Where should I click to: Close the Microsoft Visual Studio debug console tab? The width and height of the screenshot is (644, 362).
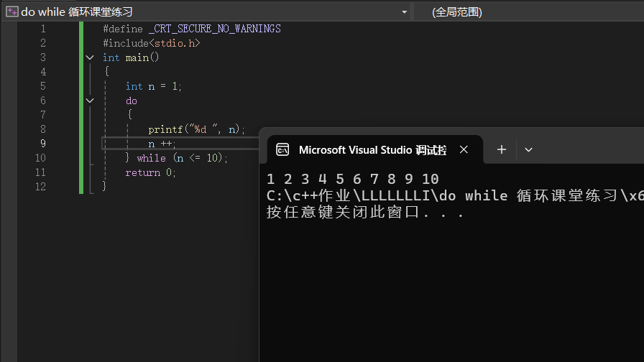tap(464, 150)
